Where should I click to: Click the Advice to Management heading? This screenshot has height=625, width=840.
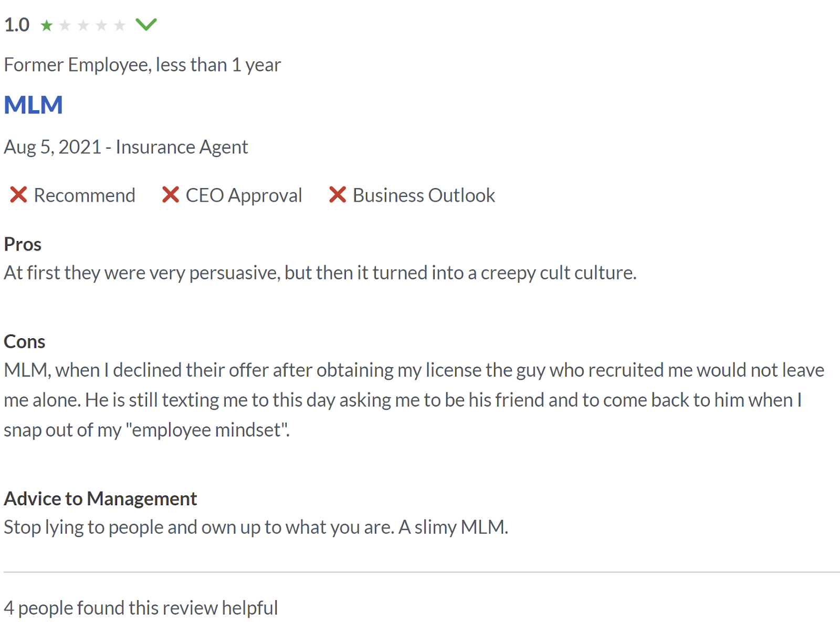pyautogui.click(x=100, y=498)
